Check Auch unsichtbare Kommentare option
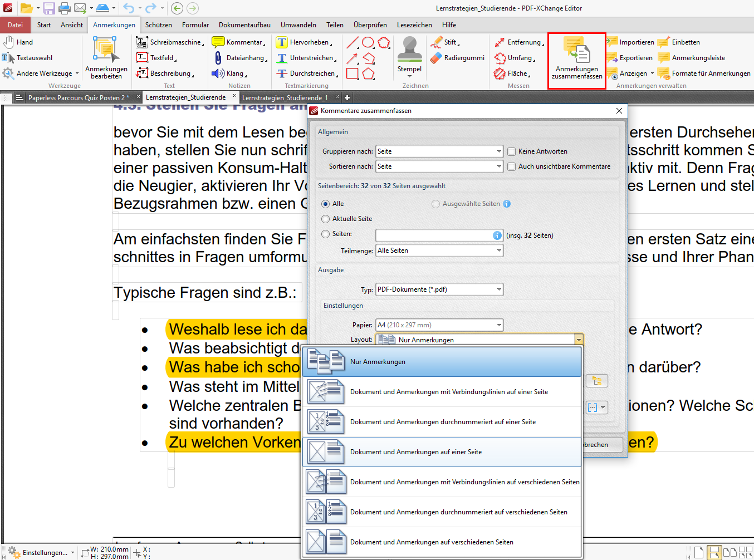Screen dimensions: 754x560 511,166
